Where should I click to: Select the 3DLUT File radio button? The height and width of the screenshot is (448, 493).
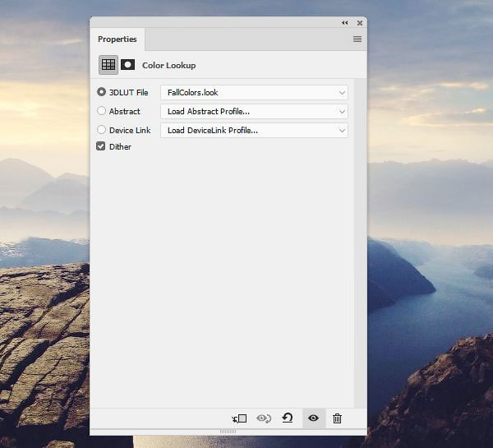pyautogui.click(x=101, y=92)
